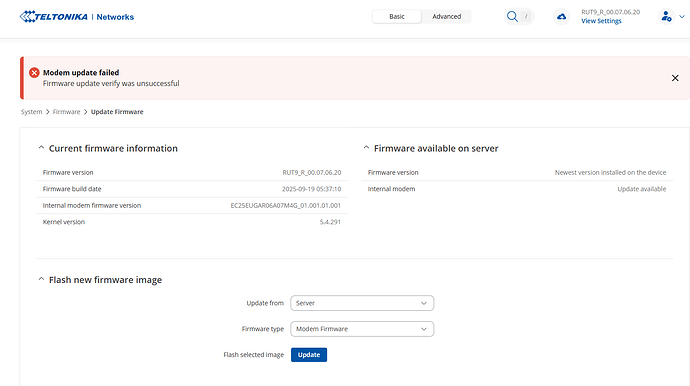Dismiss the Modem update failed alert
Viewport: 690px width, 386px height.
(675, 78)
